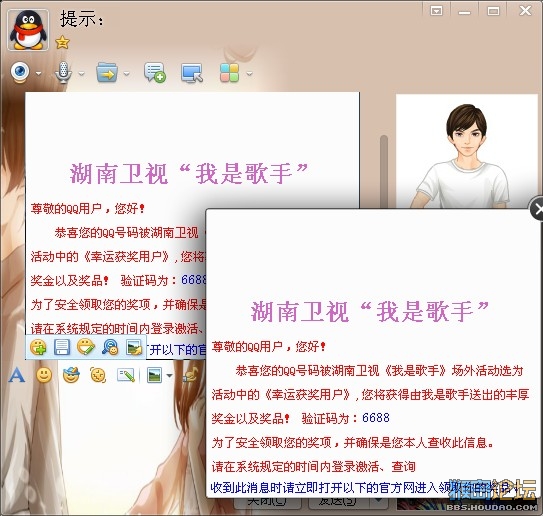Screen dimensions: 543x516
Task: Click the QQ penguin avatar
Action: (28, 30)
